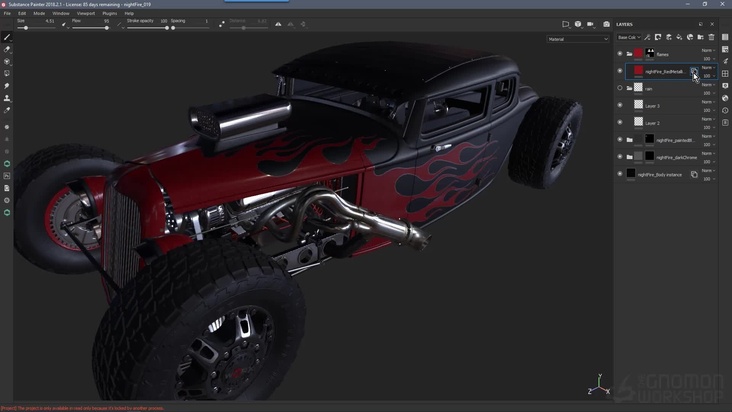Open the Base Color channel dropdown
The height and width of the screenshot is (412, 732).
628,37
